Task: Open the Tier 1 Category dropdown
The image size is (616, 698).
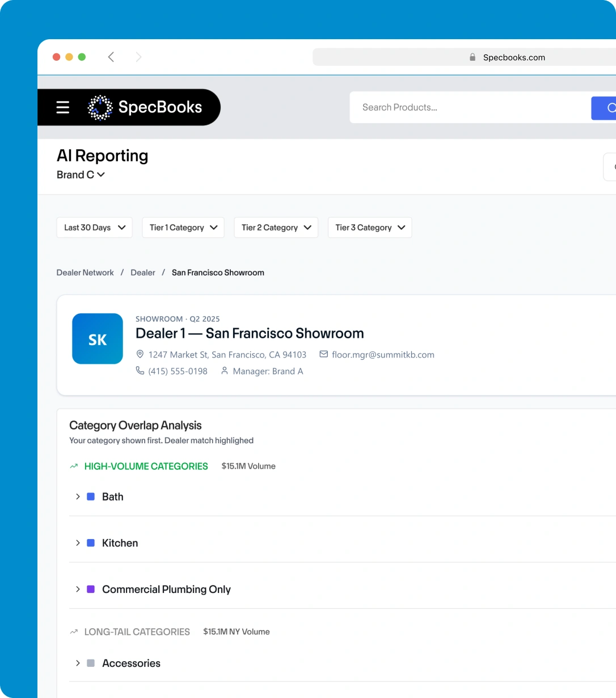Action: click(x=183, y=228)
